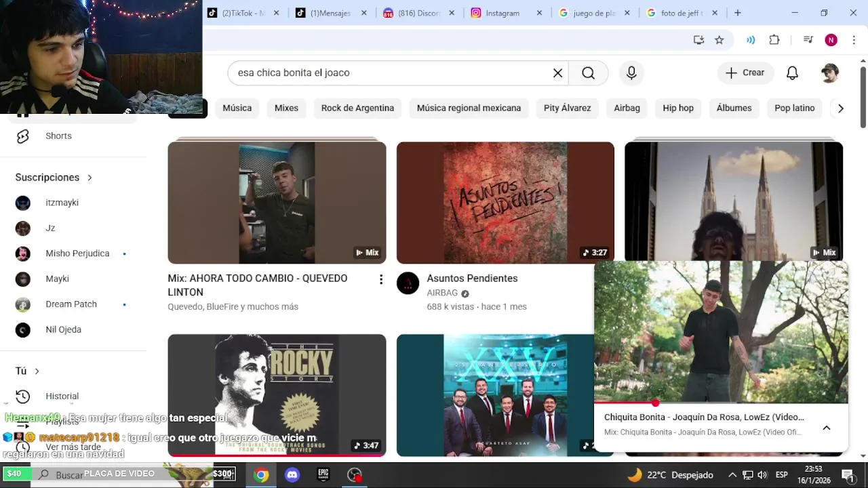Open Epic Games from the taskbar
The height and width of the screenshot is (488, 868).
pos(323,475)
